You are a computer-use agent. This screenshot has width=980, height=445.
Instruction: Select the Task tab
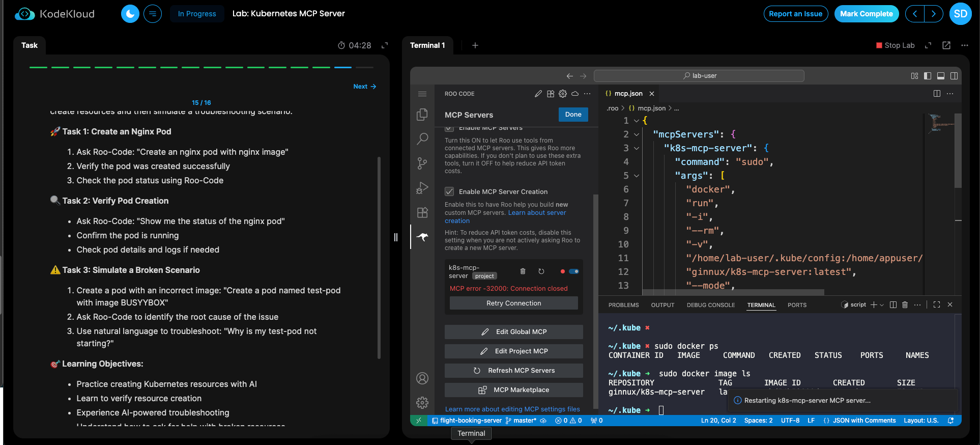point(30,45)
